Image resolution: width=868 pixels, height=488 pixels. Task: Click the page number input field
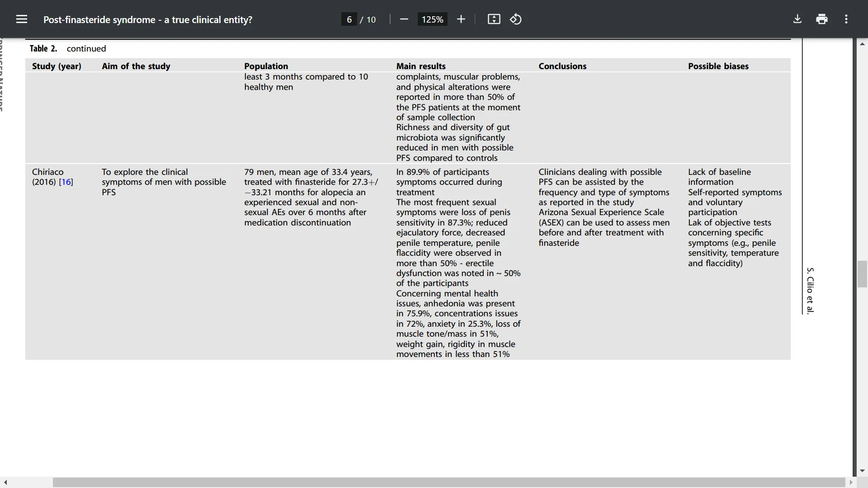[x=349, y=19]
